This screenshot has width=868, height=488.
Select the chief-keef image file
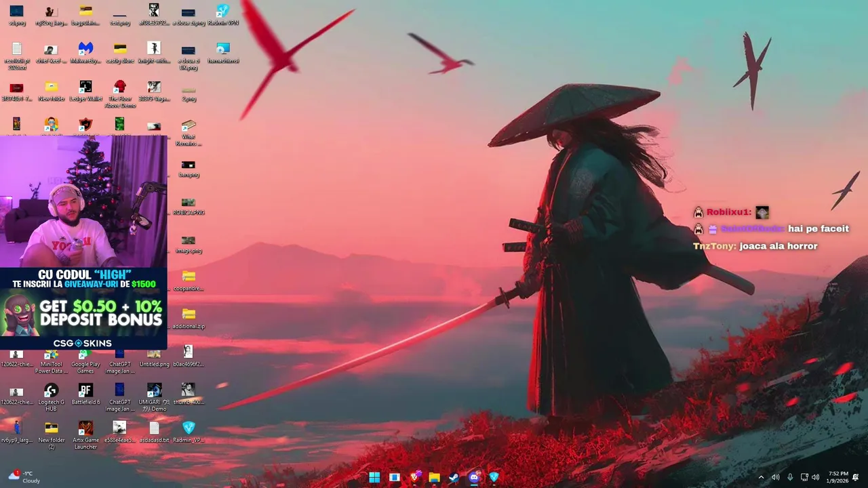pyautogui.click(x=51, y=53)
